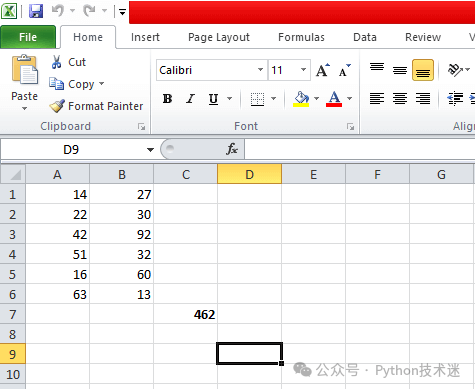The width and height of the screenshot is (475, 389).
Task: Select the cell containing 462
Action: 186,314
